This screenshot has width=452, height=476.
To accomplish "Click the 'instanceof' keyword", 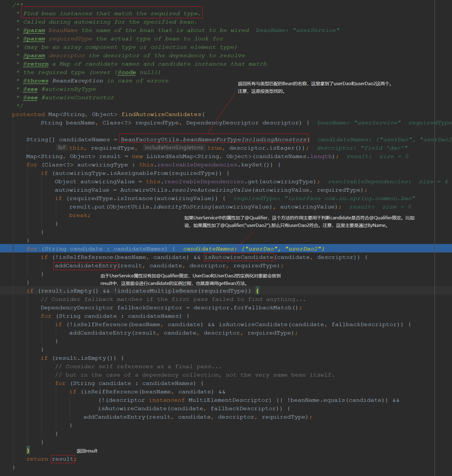I will 167,400.
